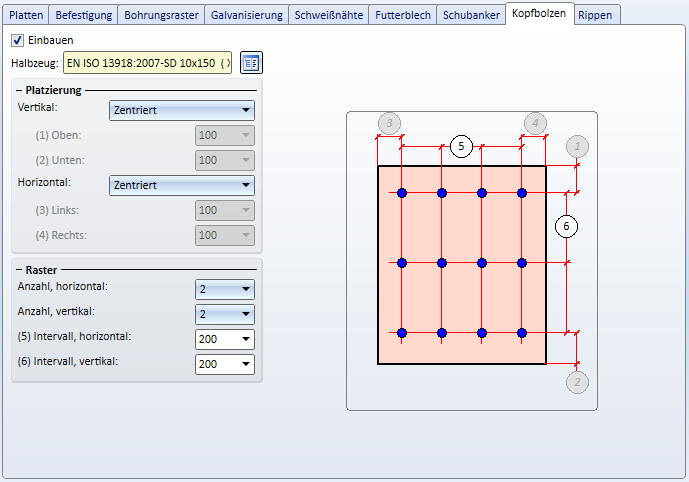Collapse the Raster section
The height and width of the screenshot is (482, 689).
click(x=19, y=270)
